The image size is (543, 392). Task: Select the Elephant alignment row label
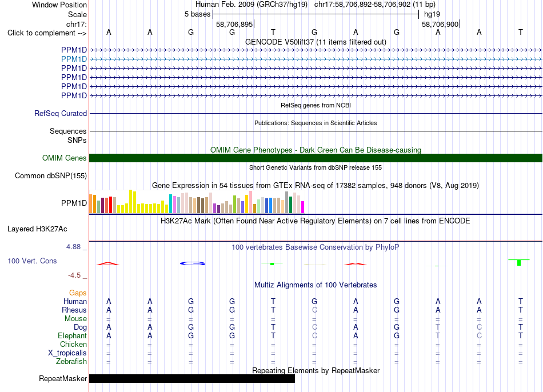click(x=72, y=336)
